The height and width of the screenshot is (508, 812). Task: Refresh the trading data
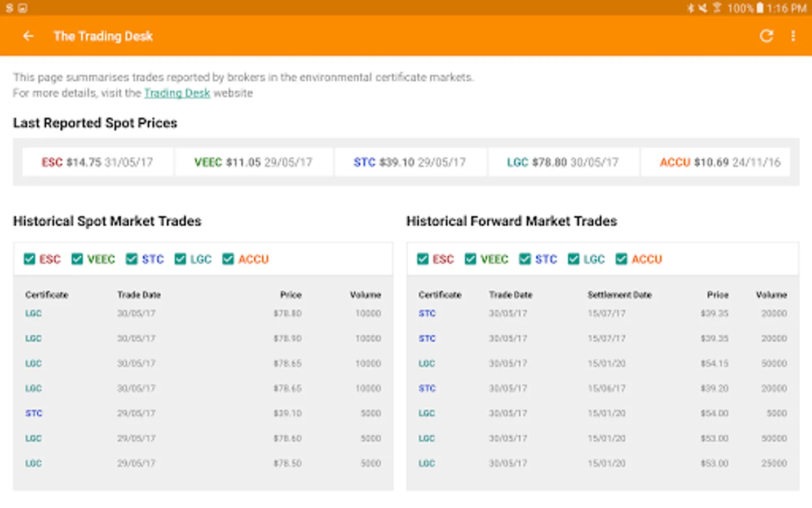tap(766, 36)
